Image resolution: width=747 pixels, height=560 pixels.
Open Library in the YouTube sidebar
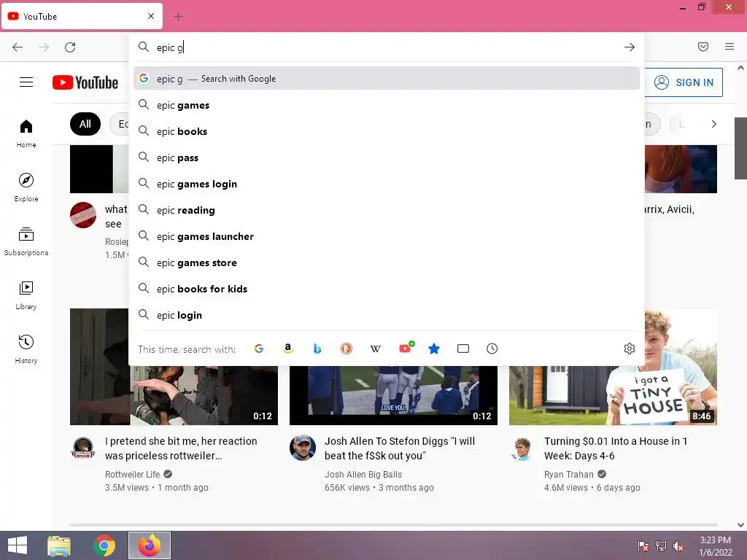(x=26, y=296)
